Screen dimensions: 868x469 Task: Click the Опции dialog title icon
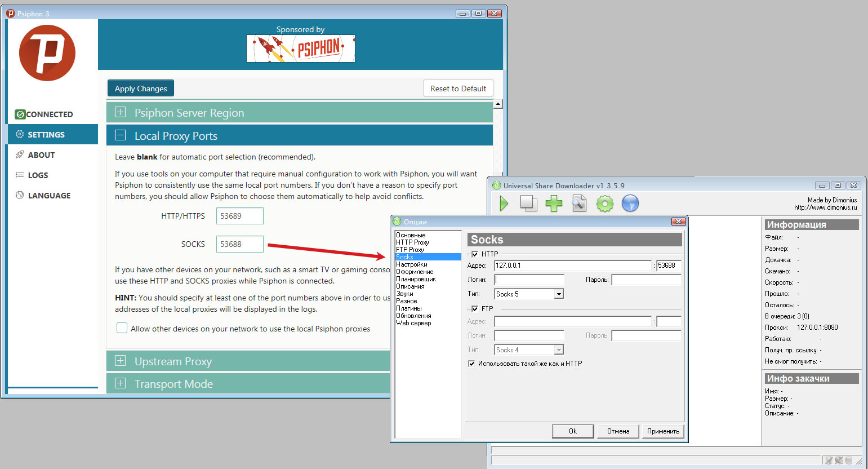click(397, 222)
